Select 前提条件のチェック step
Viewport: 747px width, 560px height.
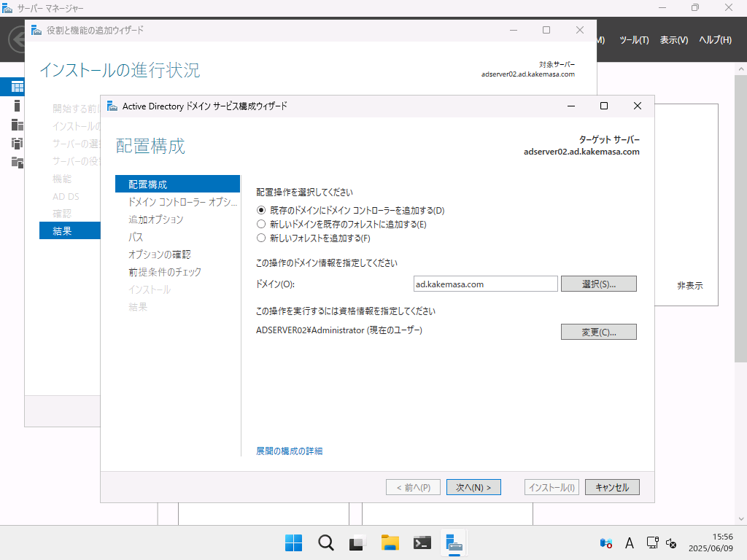pos(165,272)
